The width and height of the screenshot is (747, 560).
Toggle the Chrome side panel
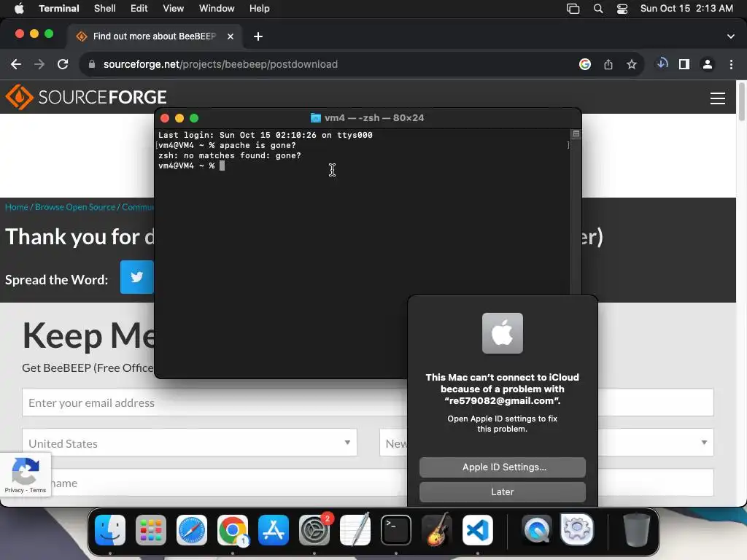[x=684, y=64]
